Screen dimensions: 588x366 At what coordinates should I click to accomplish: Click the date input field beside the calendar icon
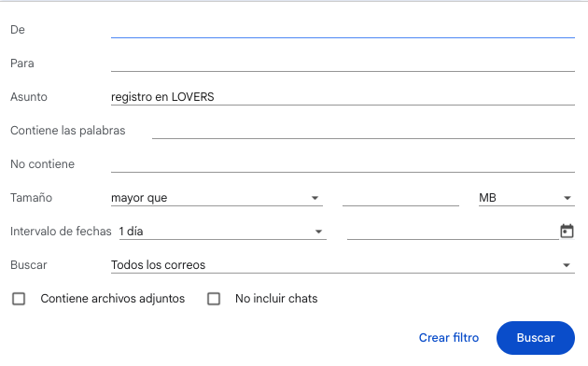coord(453,232)
